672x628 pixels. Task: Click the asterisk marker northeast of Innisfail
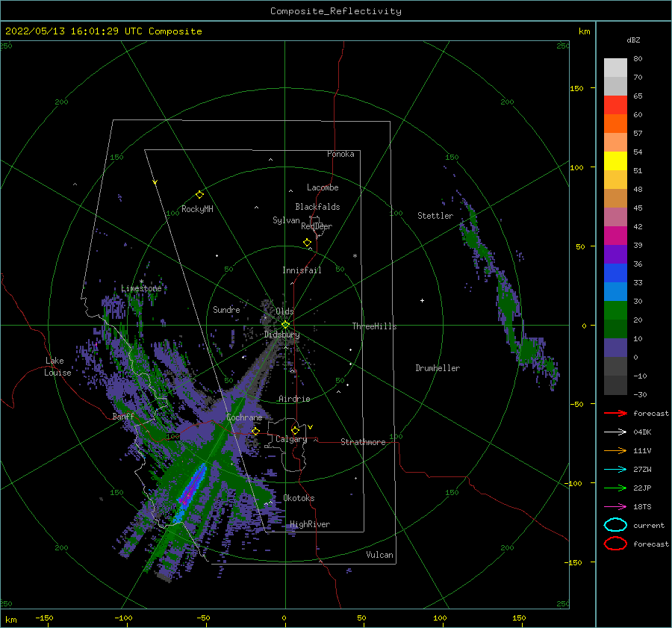(x=355, y=256)
